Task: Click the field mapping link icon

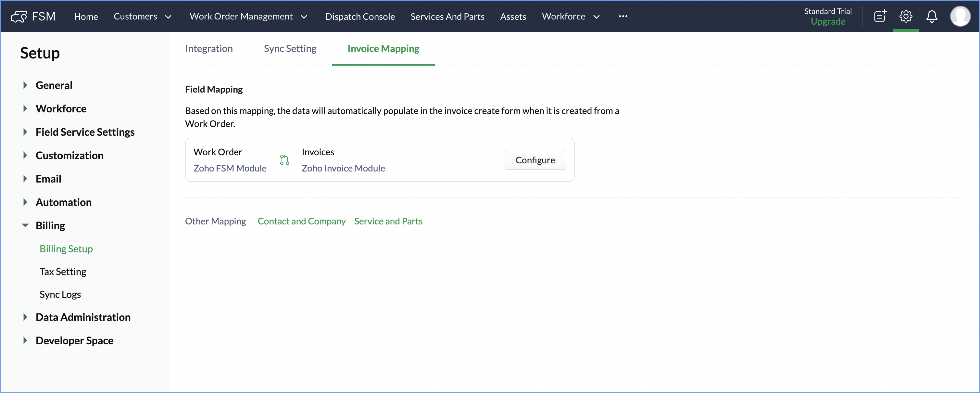Action: tap(284, 160)
